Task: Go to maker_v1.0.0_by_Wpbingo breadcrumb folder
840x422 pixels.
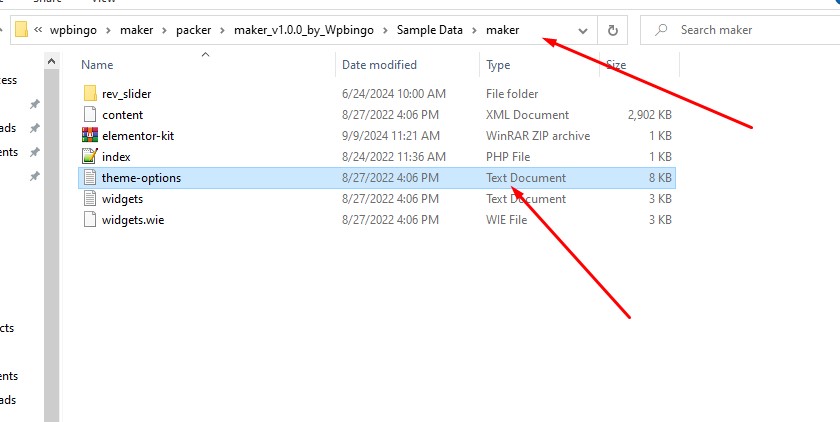Action: click(302, 30)
